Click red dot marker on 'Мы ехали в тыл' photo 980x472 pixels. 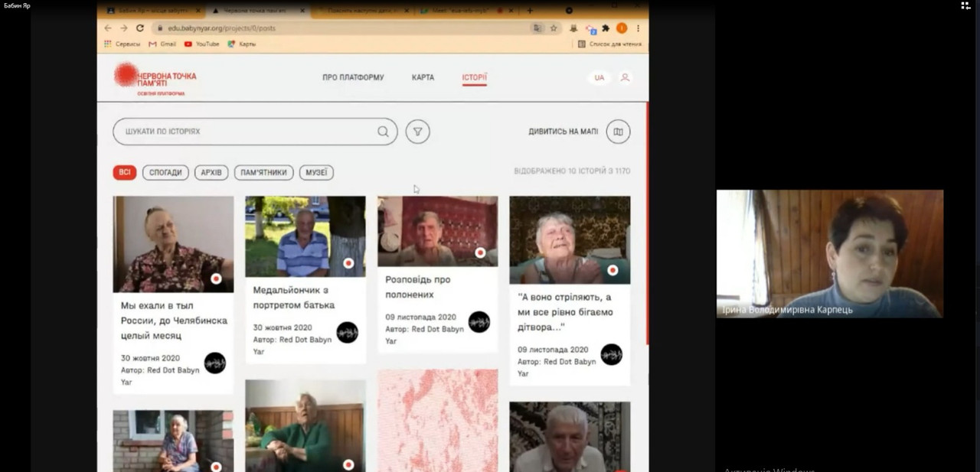(216, 279)
